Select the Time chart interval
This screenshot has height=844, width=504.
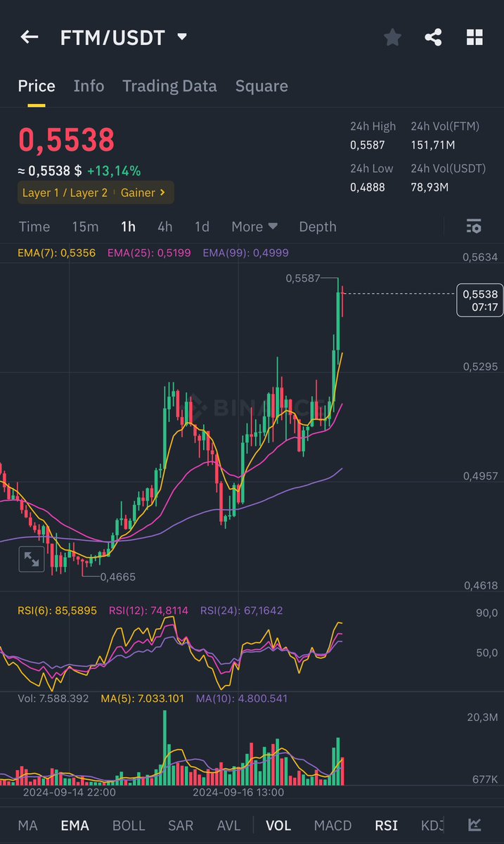pyautogui.click(x=34, y=226)
